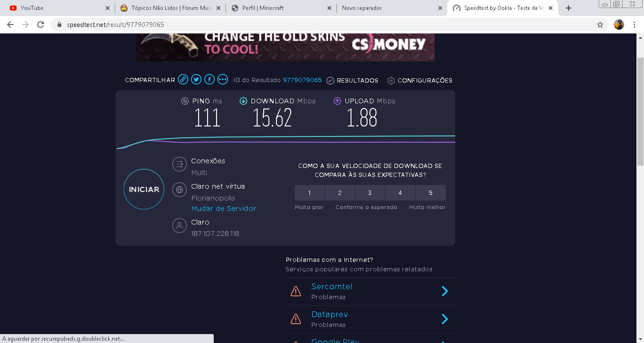Rate download speed as 3
644x343 pixels.
(370, 193)
